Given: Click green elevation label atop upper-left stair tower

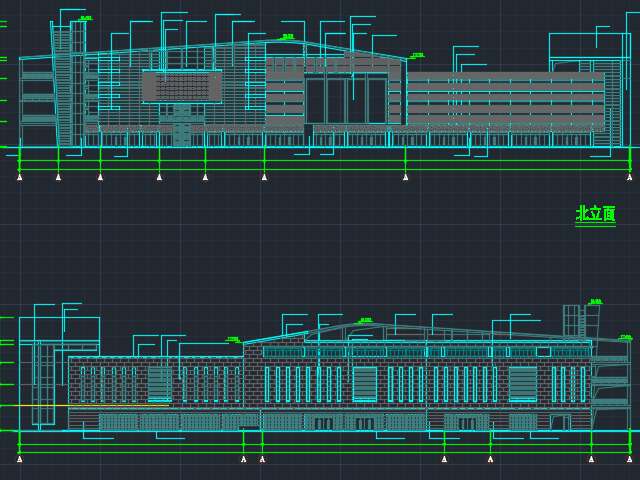Looking at the screenshot, I should [x=85, y=18].
